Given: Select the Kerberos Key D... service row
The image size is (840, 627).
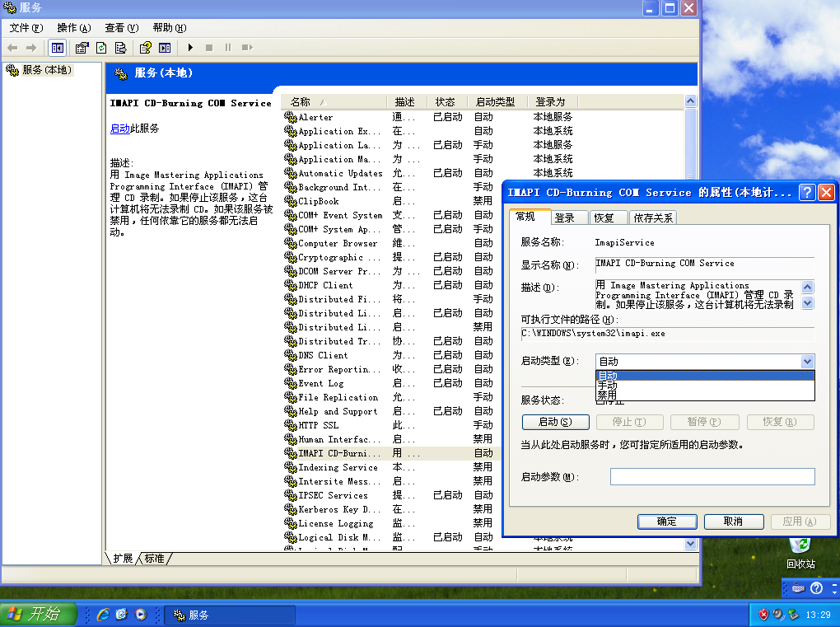Looking at the screenshot, I should [x=391, y=509].
